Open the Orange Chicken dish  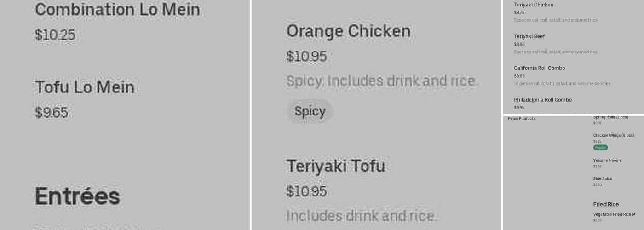tap(348, 31)
